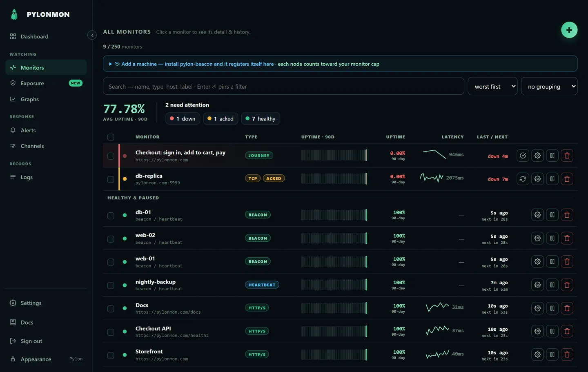Screen dimensions: 588x372
Task: Check the nightly-backup row checkbox
Action: coord(111,285)
